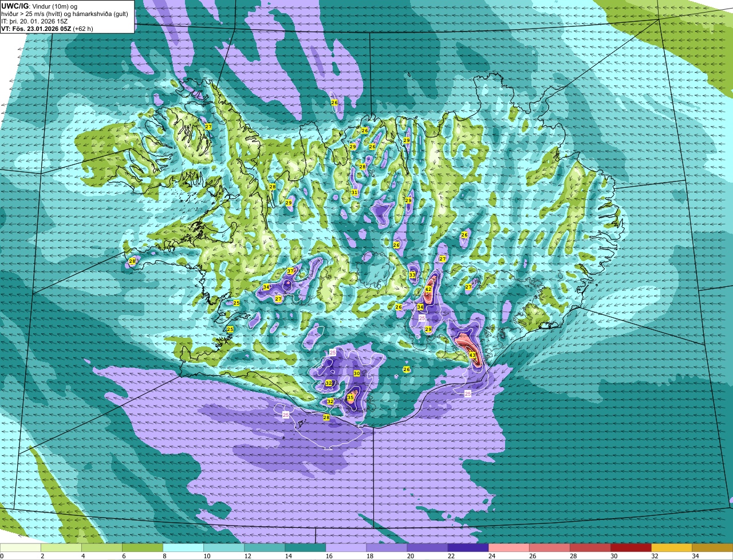This screenshot has width=733, height=560.
Task: Click the yellow 42 gust label
Action: point(428,289)
